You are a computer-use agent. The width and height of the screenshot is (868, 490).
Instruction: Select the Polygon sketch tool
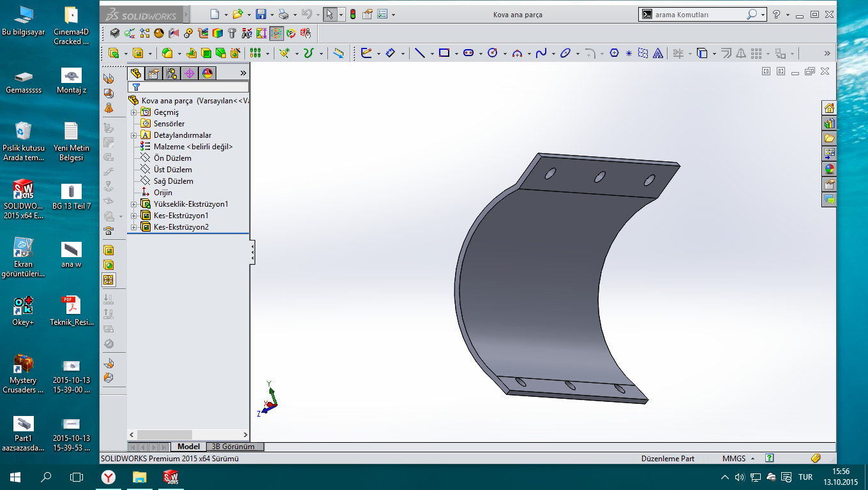tap(614, 54)
